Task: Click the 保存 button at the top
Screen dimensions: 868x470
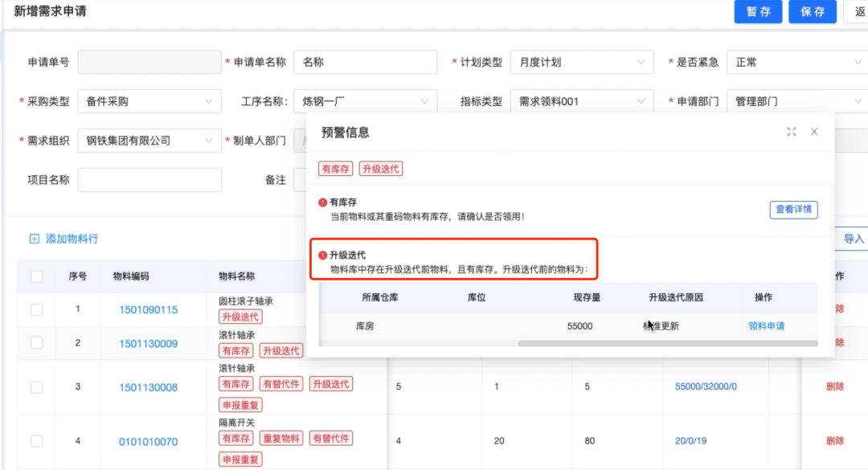Action: click(x=813, y=12)
